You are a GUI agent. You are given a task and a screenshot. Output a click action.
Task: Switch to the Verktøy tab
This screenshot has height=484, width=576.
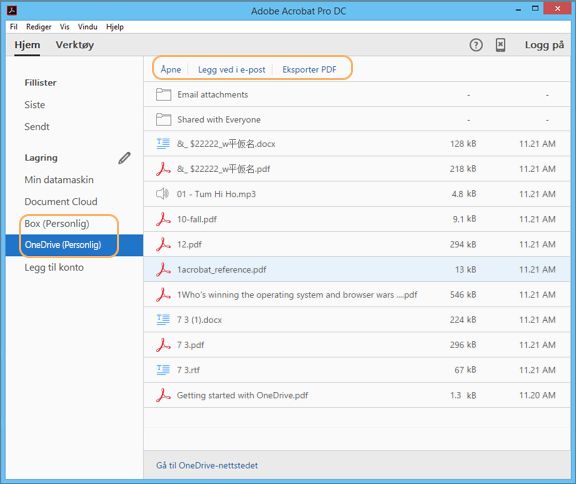pos(75,45)
